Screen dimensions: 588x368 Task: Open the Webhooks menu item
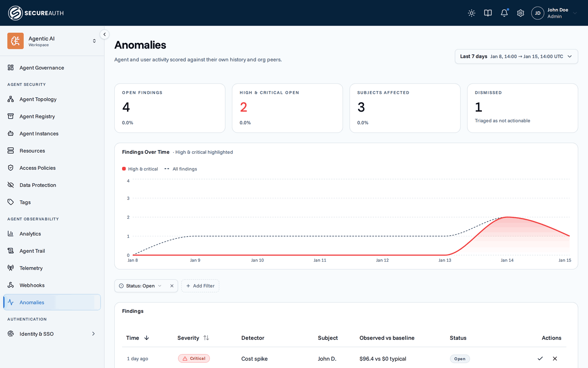pos(52,285)
